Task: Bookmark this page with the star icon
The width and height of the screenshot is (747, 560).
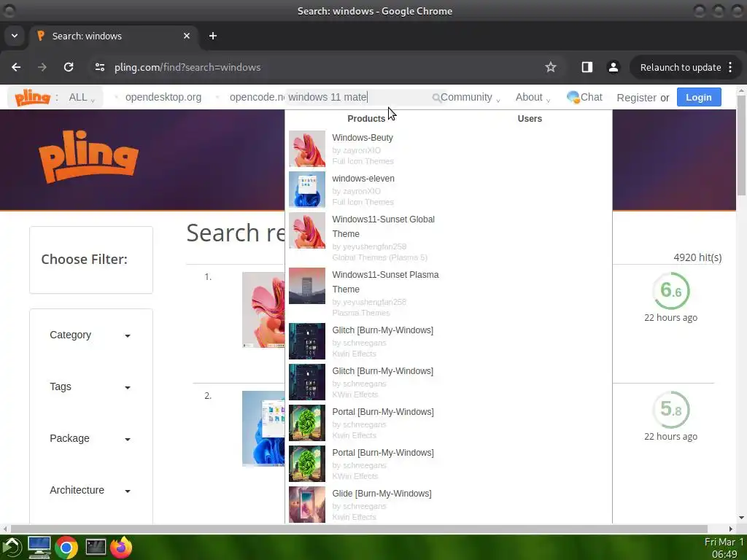Action: (551, 67)
